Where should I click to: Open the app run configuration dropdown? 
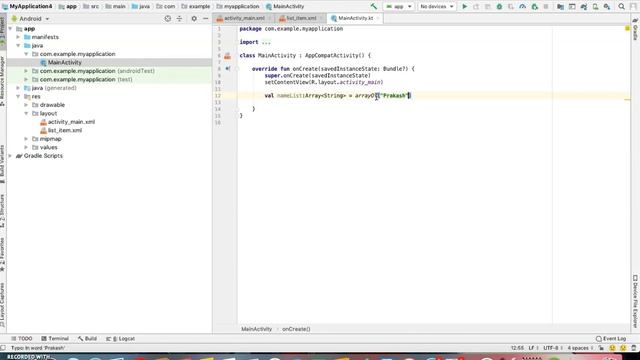click(398, 7)
